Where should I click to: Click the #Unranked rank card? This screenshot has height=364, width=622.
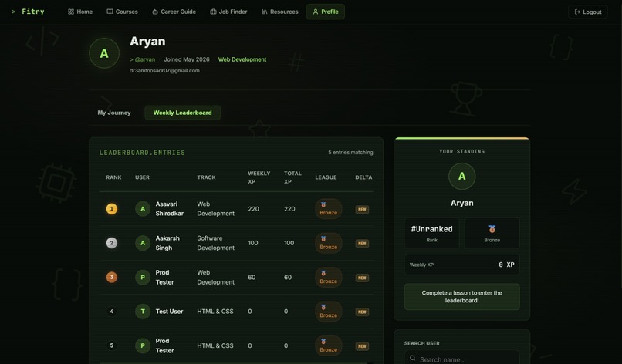pos(431,233)
